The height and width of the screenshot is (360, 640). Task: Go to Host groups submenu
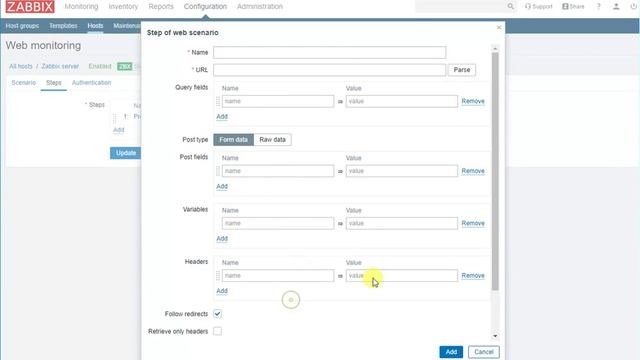pos(22,26)
